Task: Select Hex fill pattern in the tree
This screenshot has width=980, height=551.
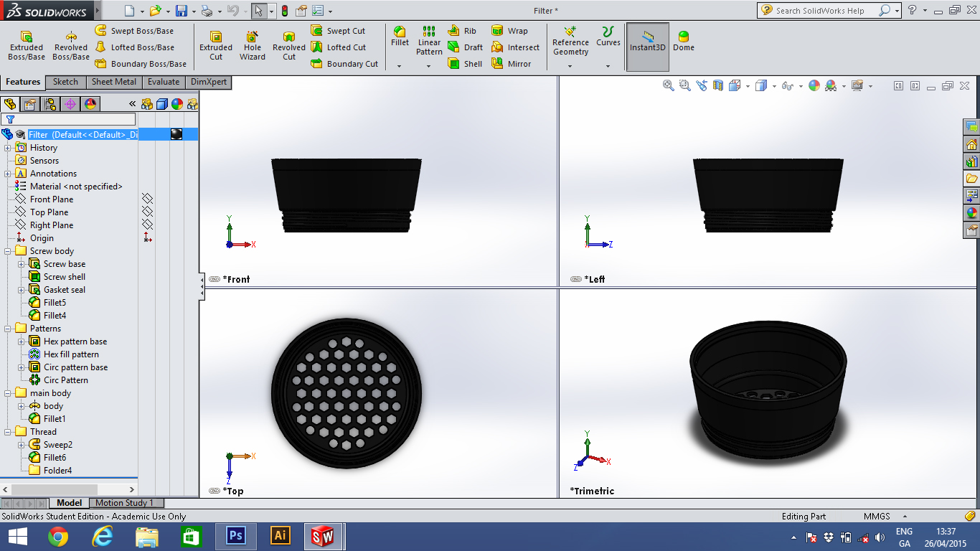Action: (x=70, y=354)
